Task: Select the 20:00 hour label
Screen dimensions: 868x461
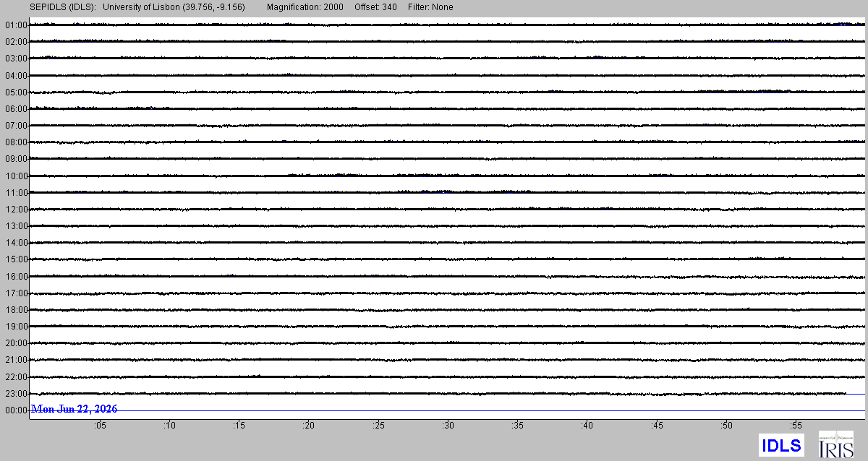Action: (x=16, y=343)
